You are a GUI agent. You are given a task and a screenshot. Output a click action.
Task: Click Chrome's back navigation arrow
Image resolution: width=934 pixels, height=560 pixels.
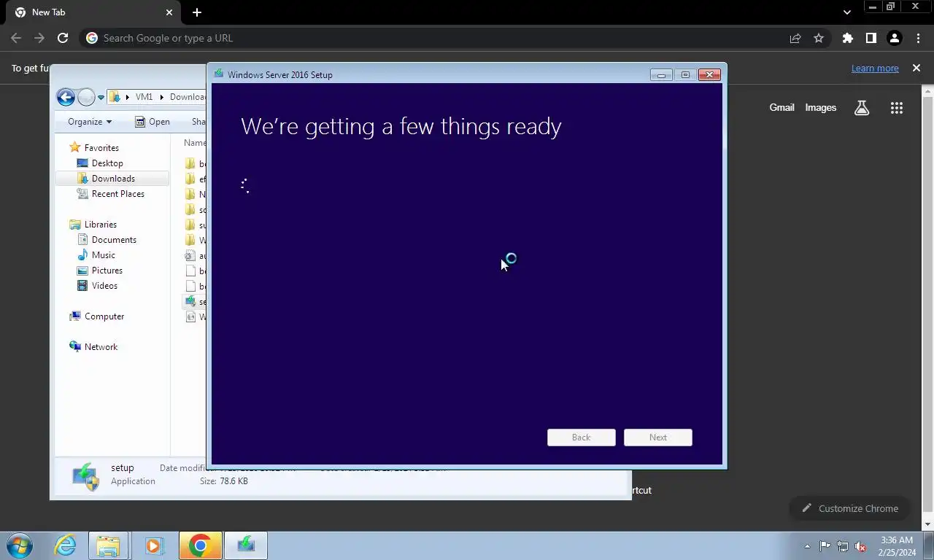coord(16,38)
